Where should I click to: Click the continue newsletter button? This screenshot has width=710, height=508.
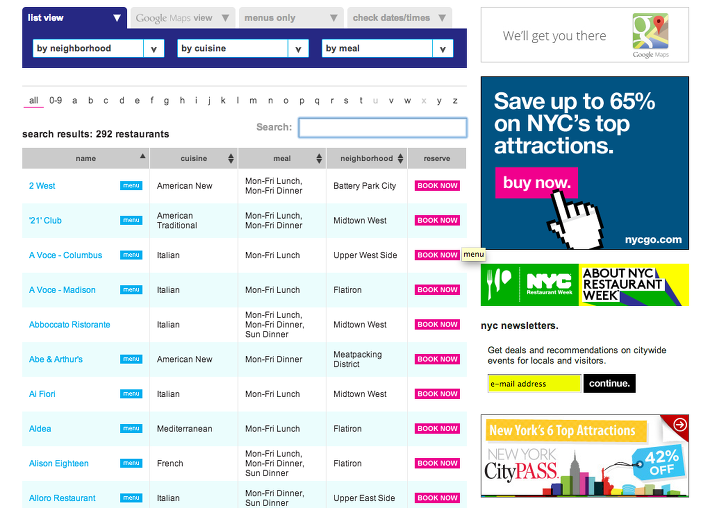(609, 383)
